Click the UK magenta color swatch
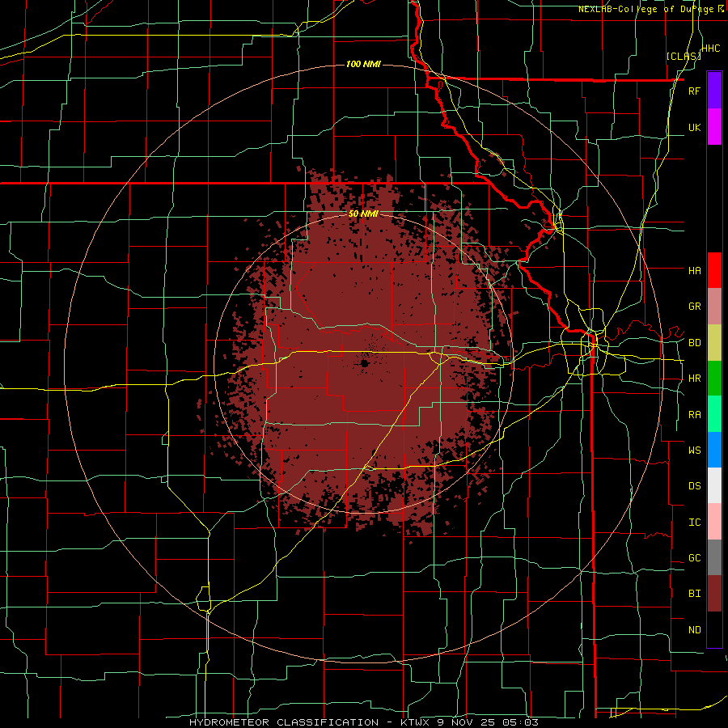 click(714, 127)
